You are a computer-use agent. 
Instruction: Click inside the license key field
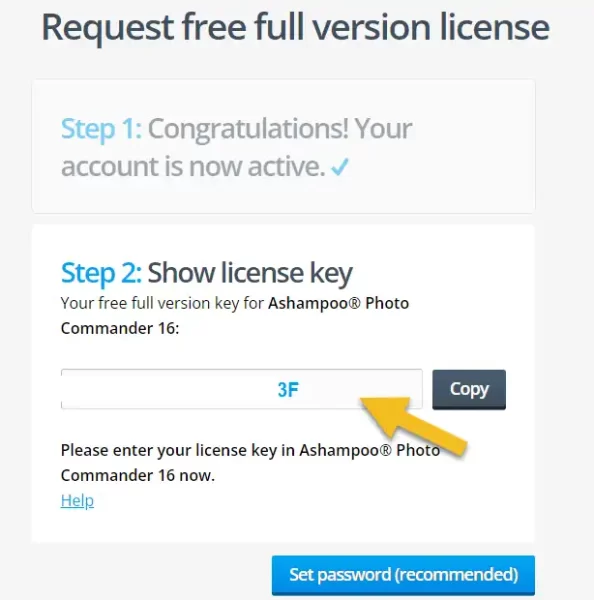pos(242,389)
